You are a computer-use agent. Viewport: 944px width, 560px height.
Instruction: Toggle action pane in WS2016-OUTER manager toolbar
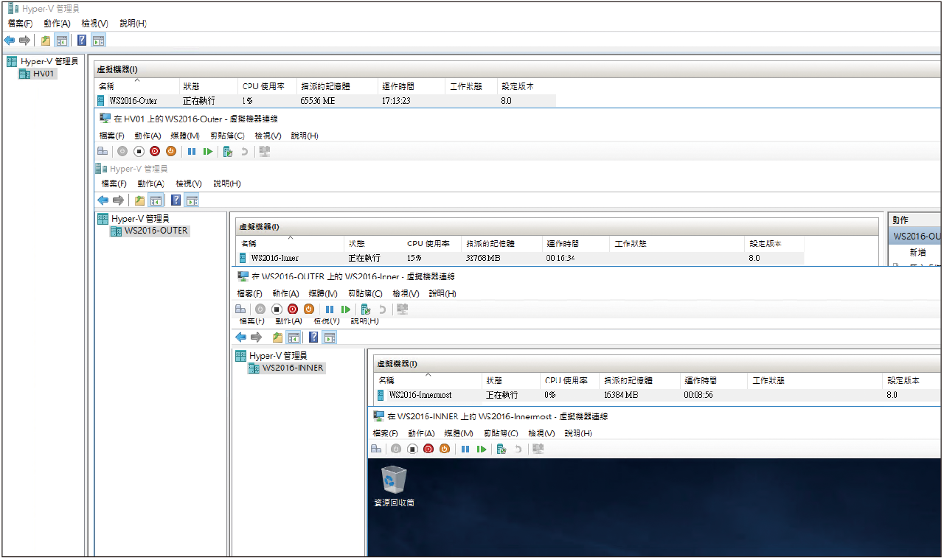192,200
